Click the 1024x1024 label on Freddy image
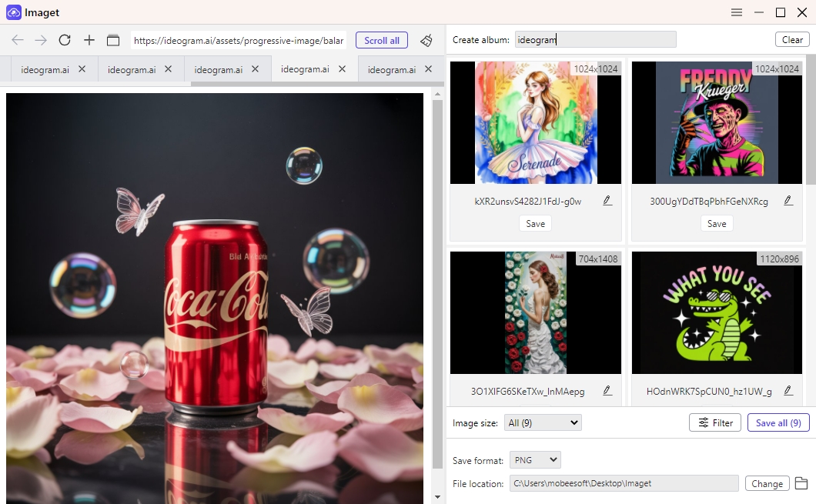This screenshot has height=504, width=816. pyautogui.click(x=777, y=68)
